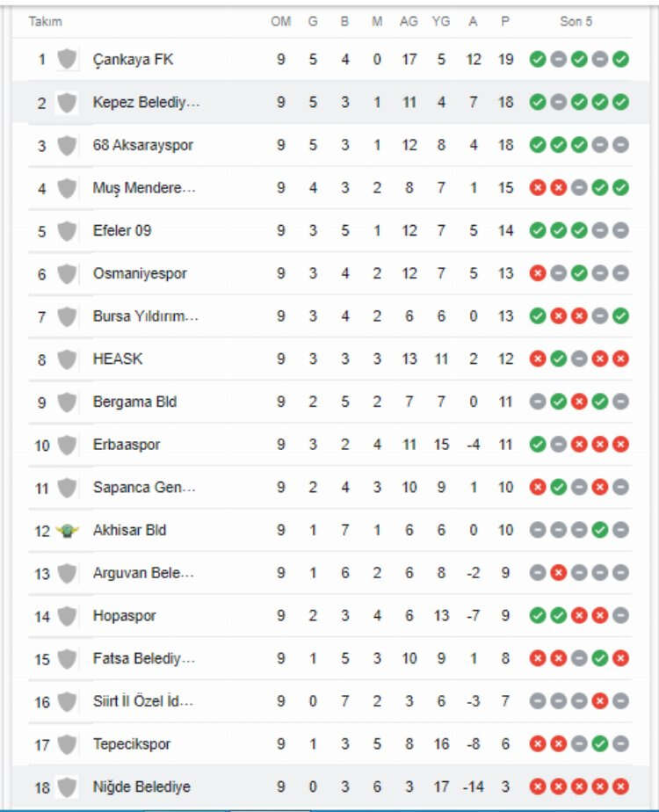Click the shield crest beside Niğde Belediye
This screenshot has width=659, height=812.
(x=67, y=787)
